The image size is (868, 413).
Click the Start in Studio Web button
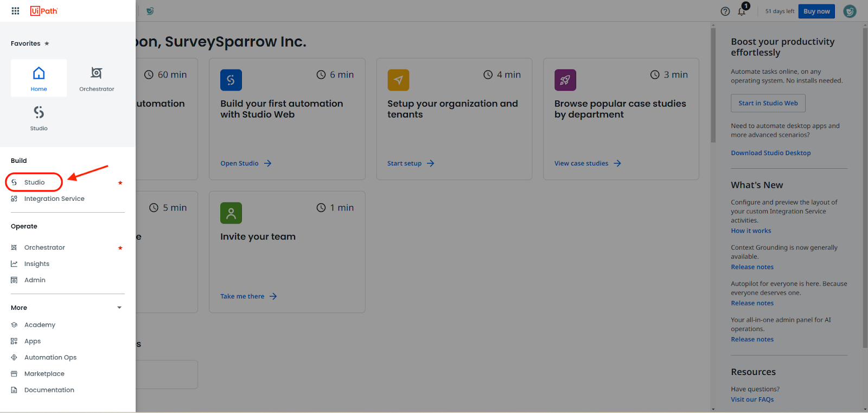[x=768, y=103]
